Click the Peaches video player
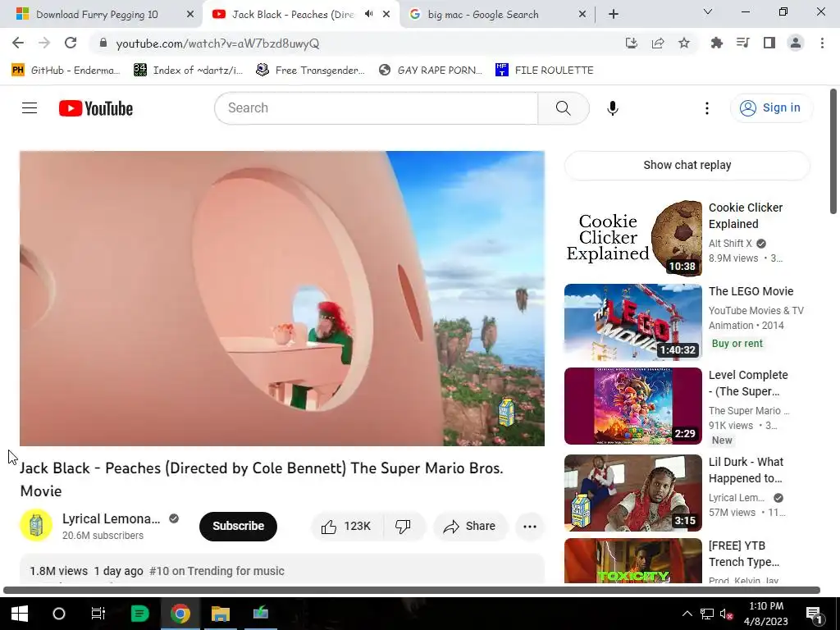Image resolution: width=840 pixels, height=630 pixels. 282,299
